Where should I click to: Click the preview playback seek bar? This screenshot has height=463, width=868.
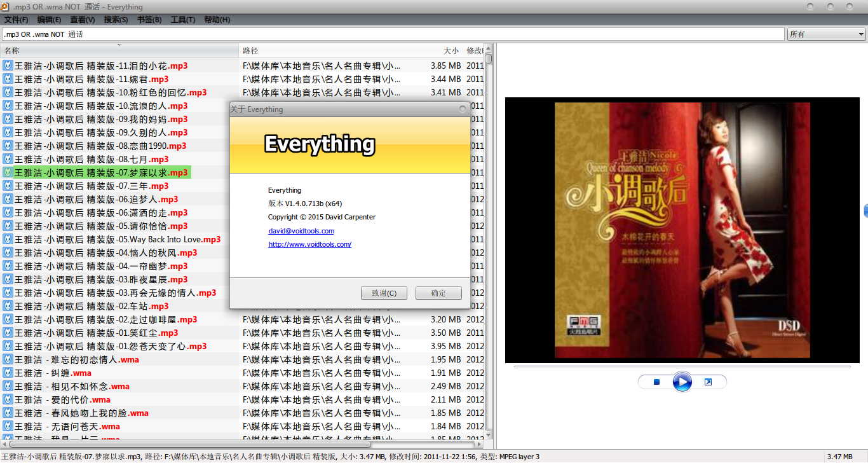(681, 367)
